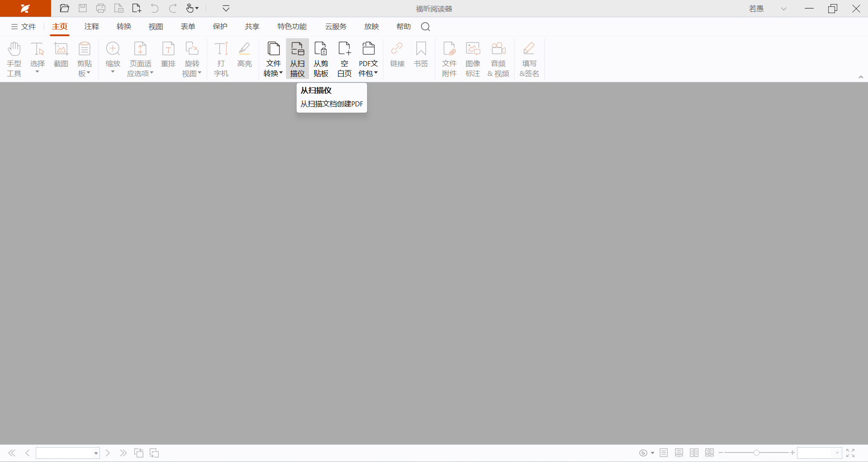Click 从扫描仪 create PDF from scanner
The image size is (868, 462).
click(x=297, y=59)
